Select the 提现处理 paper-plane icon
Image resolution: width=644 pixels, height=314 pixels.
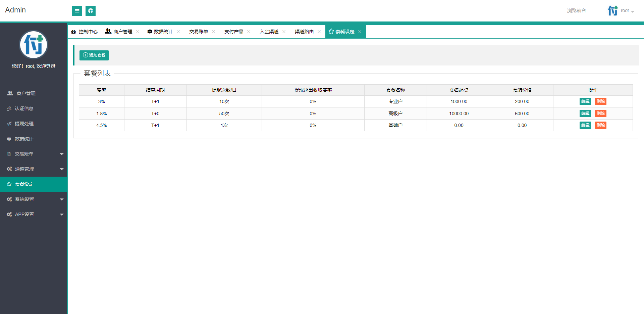pyautogui.click(x=9, y=124)
